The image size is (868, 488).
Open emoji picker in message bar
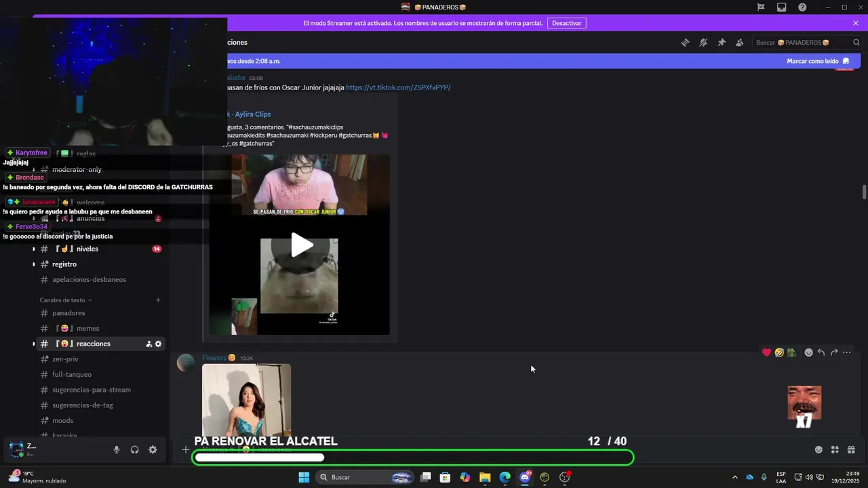point(818,449)
